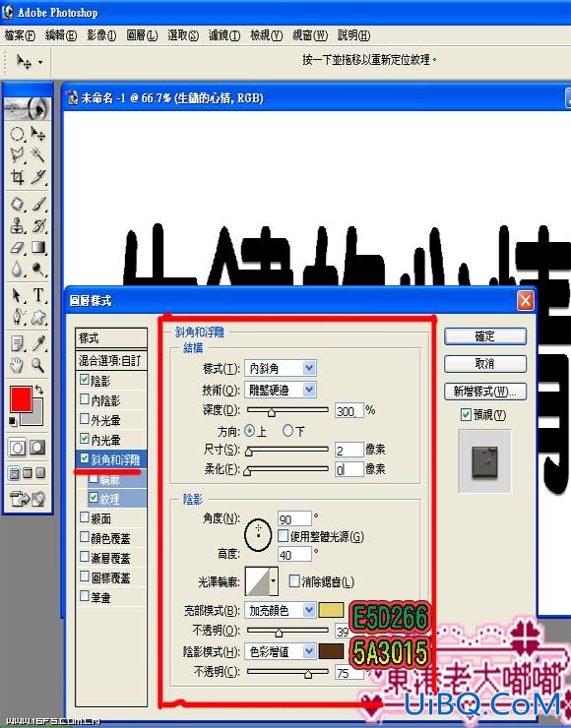Screen dimensions: 571x728
Task: Select the History Brush tool
Action: pyautogui.click(x=38, y=225)
